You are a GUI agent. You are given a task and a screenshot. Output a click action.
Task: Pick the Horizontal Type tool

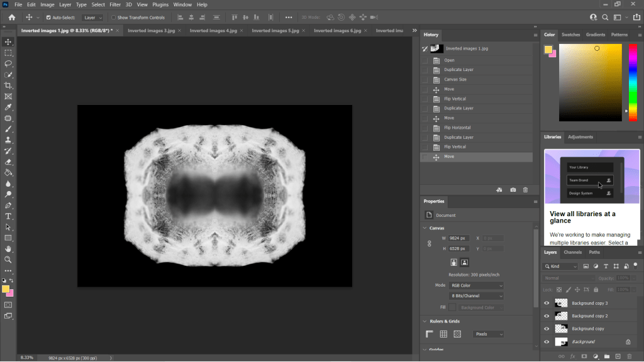click(x=8, y=216)
